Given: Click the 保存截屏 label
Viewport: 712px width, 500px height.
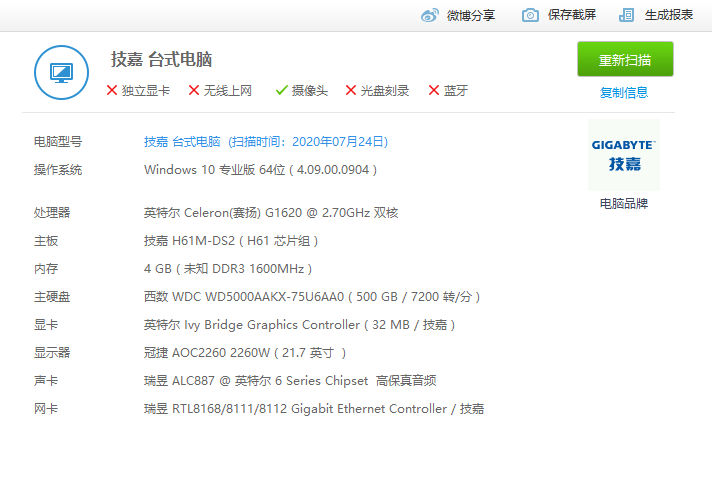Looking at the screenshot, I should click(572, 15).
